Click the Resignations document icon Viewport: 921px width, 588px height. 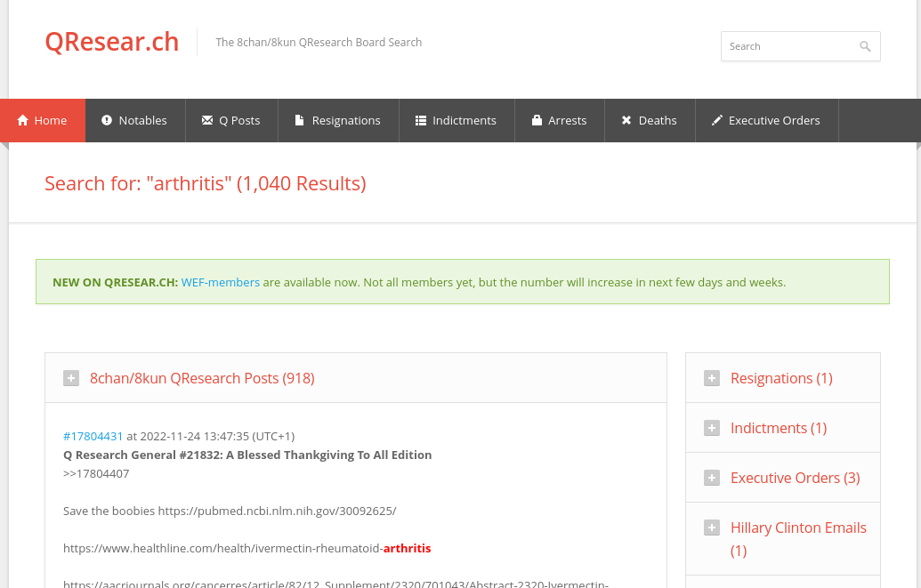pyautogui.click(x=300, y=120)
